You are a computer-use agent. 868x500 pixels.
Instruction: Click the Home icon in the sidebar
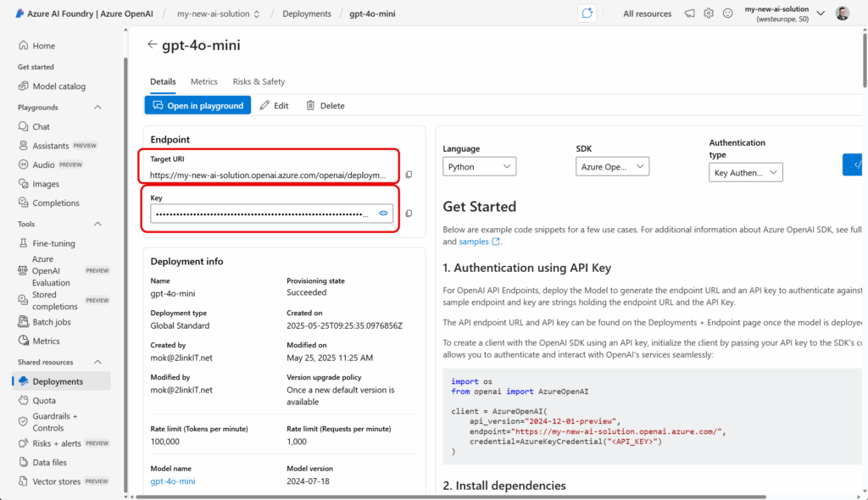point(23,46)
